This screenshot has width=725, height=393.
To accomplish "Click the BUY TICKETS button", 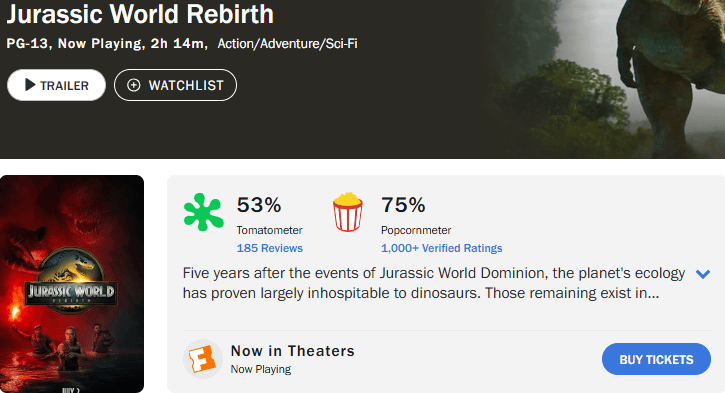I will [656, 359].
